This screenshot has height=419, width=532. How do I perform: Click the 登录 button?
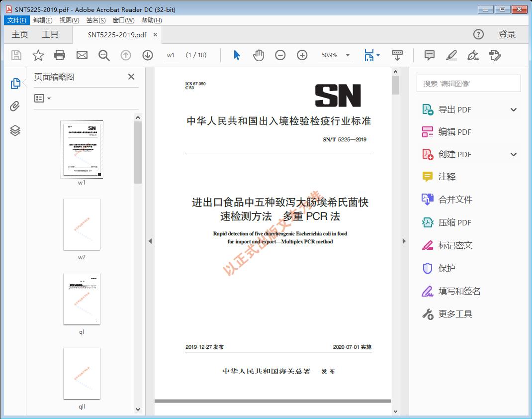[508, 34]
